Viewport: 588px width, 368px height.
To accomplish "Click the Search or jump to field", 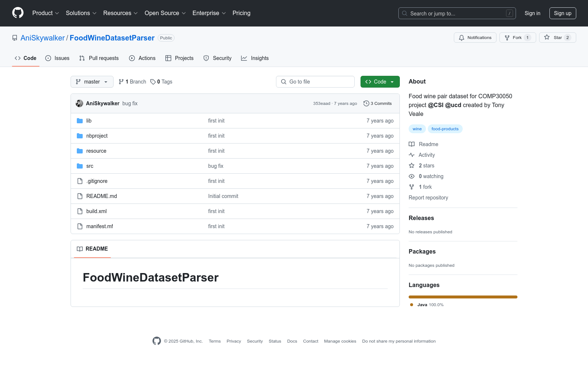I will 457,13.
